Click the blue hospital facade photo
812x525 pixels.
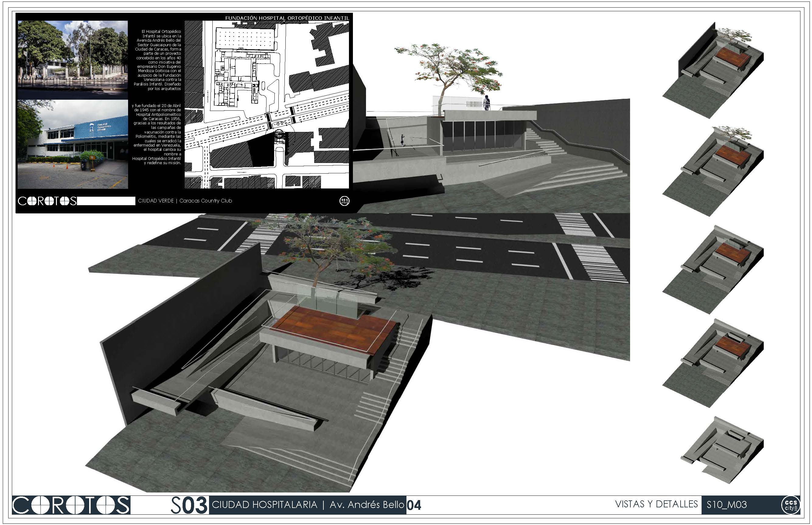(73, 144)
